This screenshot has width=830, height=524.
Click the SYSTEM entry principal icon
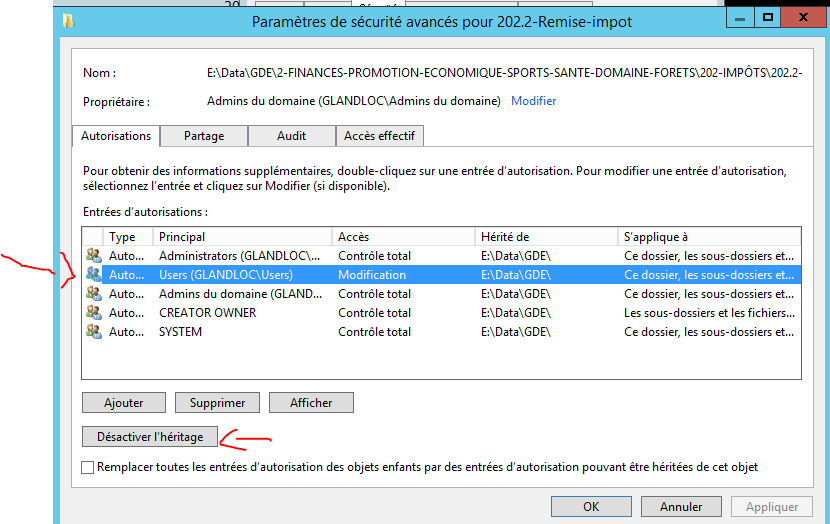click(x=93, y=332)
